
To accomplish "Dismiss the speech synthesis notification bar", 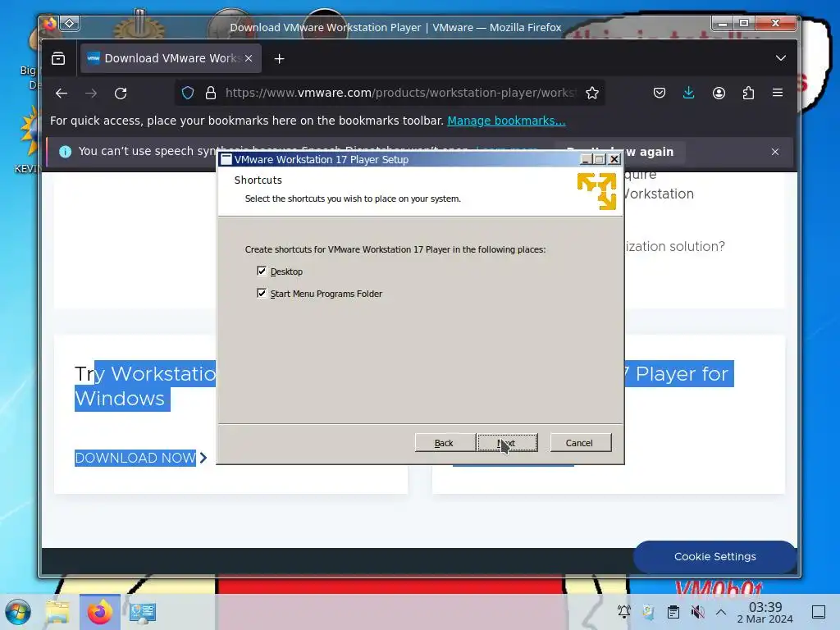I will (x=775, y=152).
